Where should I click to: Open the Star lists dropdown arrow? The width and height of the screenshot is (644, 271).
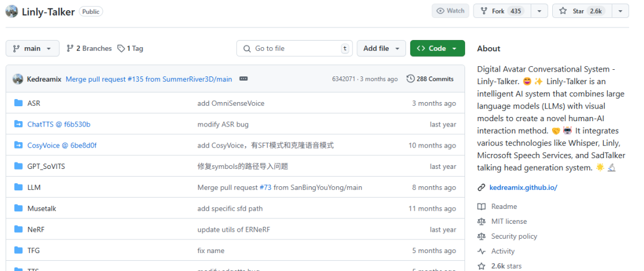coord(620,11)
